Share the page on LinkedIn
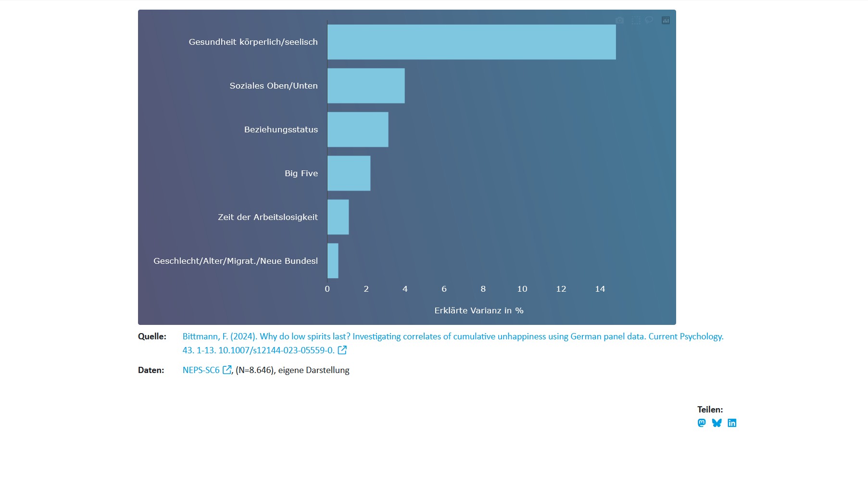This screenshot has width=868, height=477. pyautogui.click(x=732, y=423)
